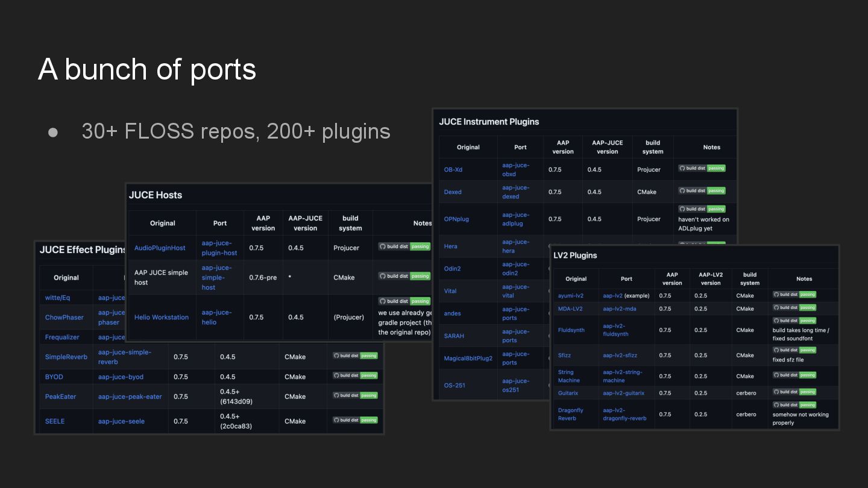Open the String Machine link
This screenshot has width=868, height=488.
pos(569,376)
